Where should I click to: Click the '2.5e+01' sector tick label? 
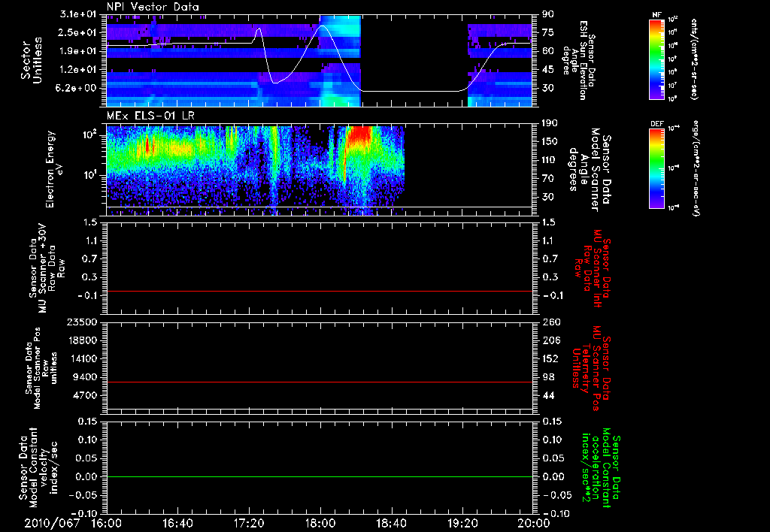click(x=78, y=32)
